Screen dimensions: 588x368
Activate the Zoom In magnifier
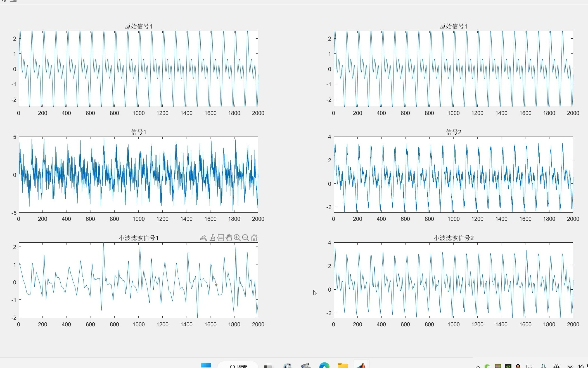click(x=237, y=238)
